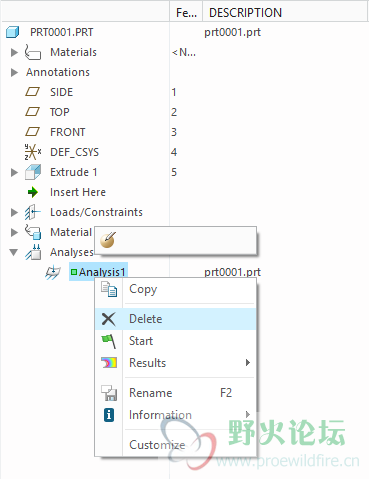Expand the Annotations tree node
The height and width of the screenshot is (479, 369).
(x=14, y=72)
